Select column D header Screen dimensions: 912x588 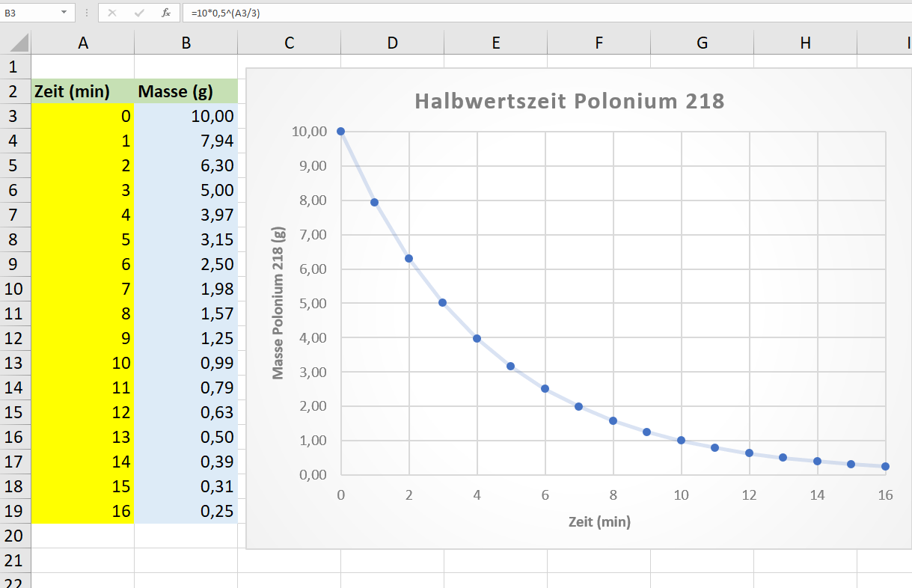(393, 43)
